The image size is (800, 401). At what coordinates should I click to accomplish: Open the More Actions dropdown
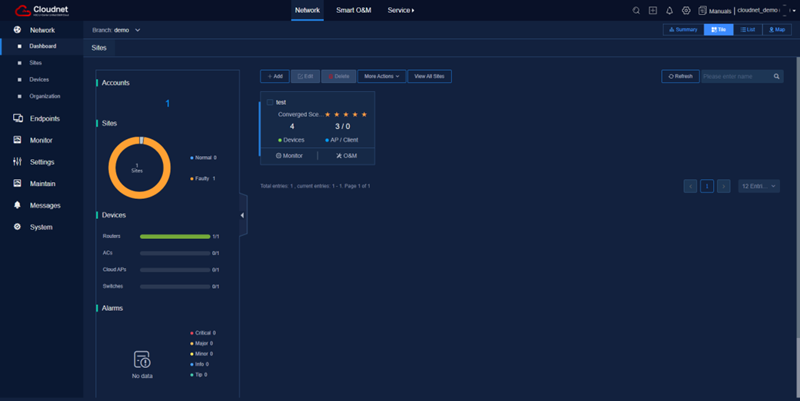[x=381, y=76]
